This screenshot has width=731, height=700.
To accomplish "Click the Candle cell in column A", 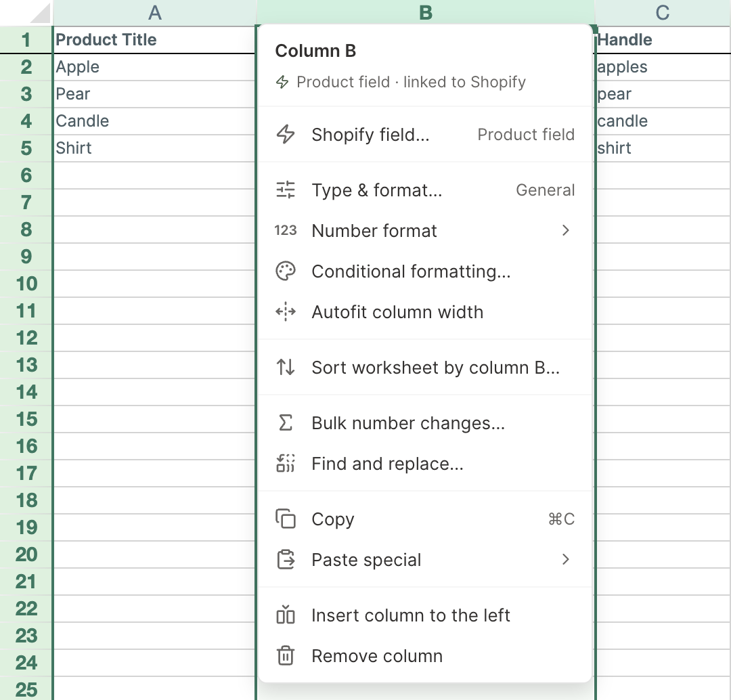I will tap(154, 121).
